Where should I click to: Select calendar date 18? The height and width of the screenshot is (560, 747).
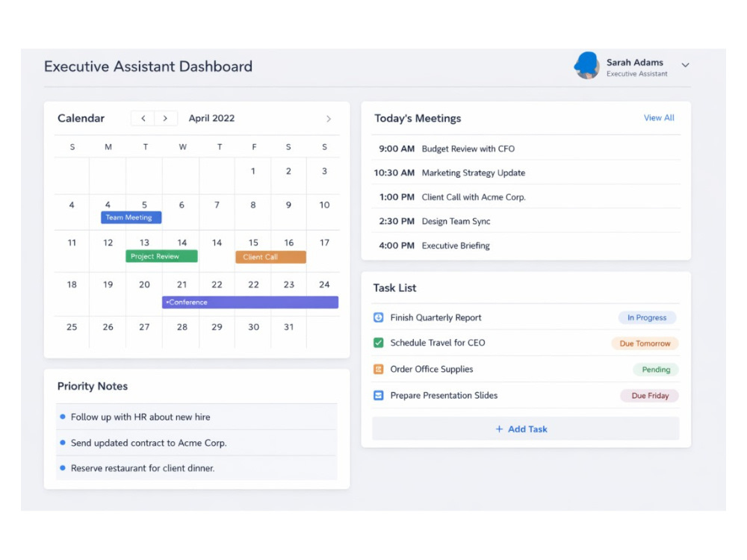(72, 284)
